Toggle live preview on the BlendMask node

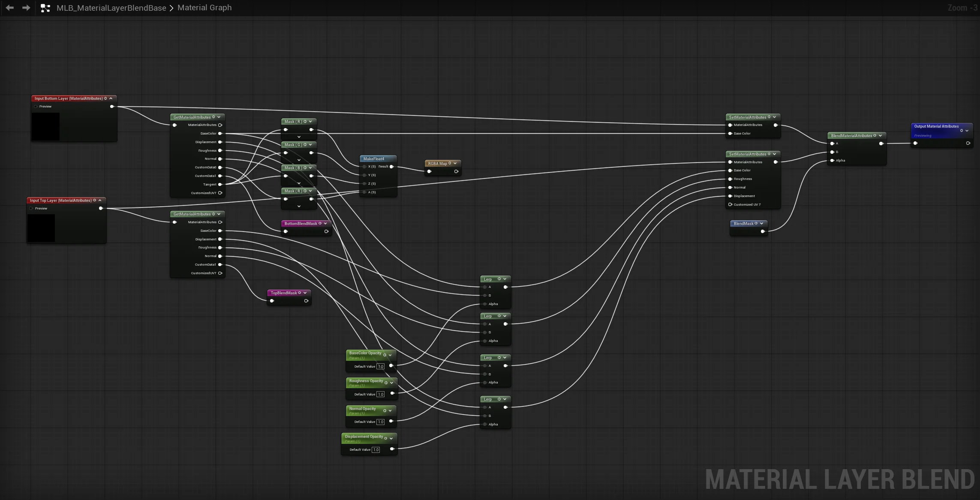756,224
